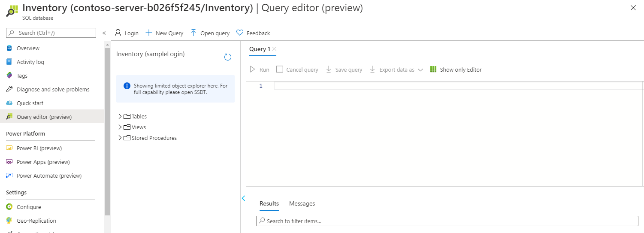
Task: Click the Search to filter items field
Action: tap(447, 221)
